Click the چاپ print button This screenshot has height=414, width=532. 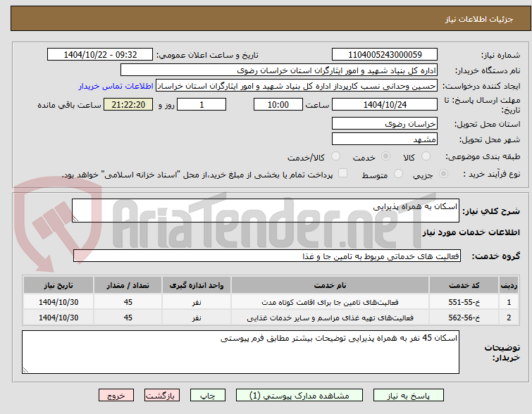click(x=208, y=396)
